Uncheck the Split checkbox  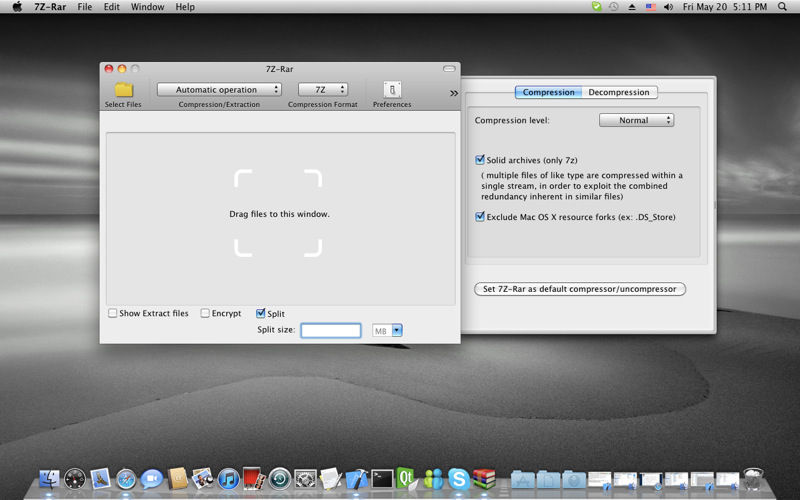coord(261,313)
